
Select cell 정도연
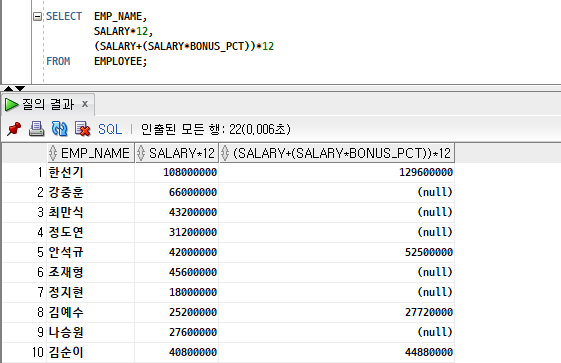[x=91, y=232]
